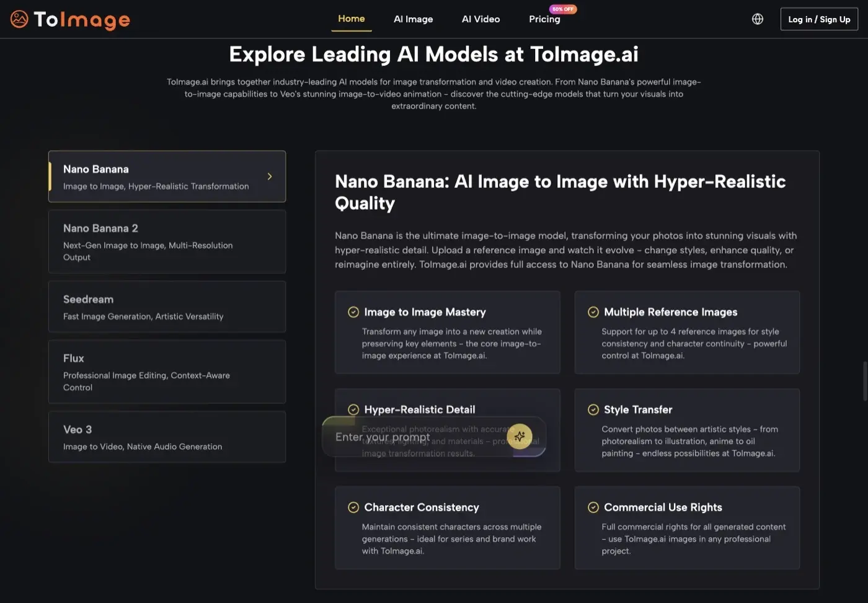Click the Hyper-Realistic Detail checkmark icon
Image resolution: width=868 pixels, height=603 pixels.
(353, 409)
